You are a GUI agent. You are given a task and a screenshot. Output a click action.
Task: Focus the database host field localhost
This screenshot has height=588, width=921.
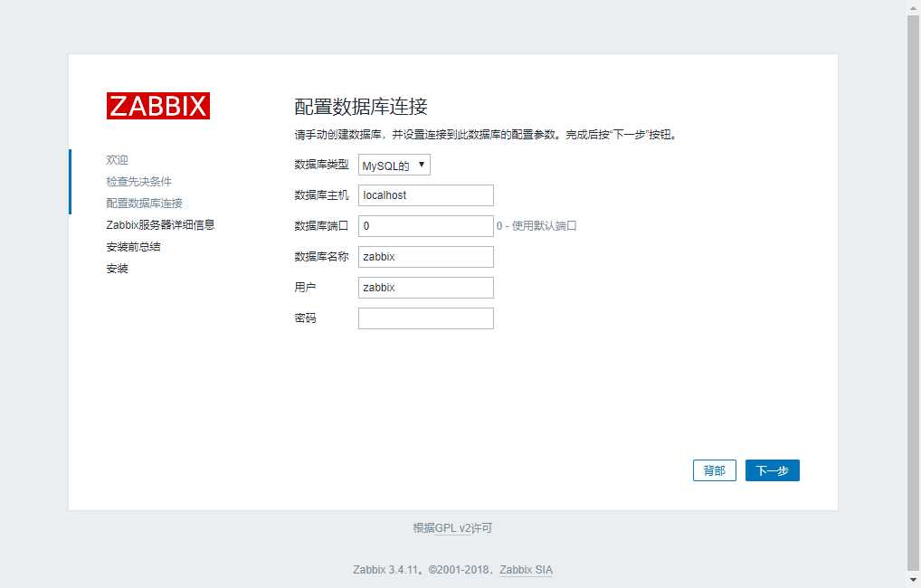(426, 195)
